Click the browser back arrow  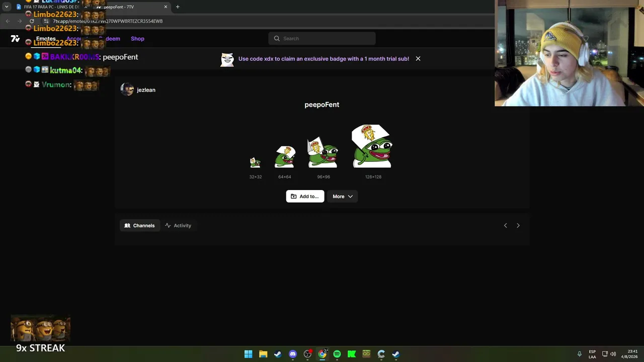point(8,21)
